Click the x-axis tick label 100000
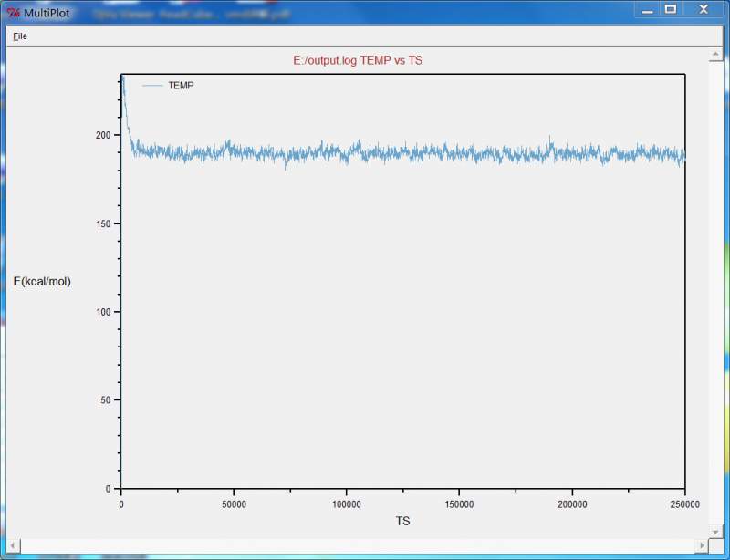Image resolution: width=730 pixels, height=560 pixels. pos(347,504)
